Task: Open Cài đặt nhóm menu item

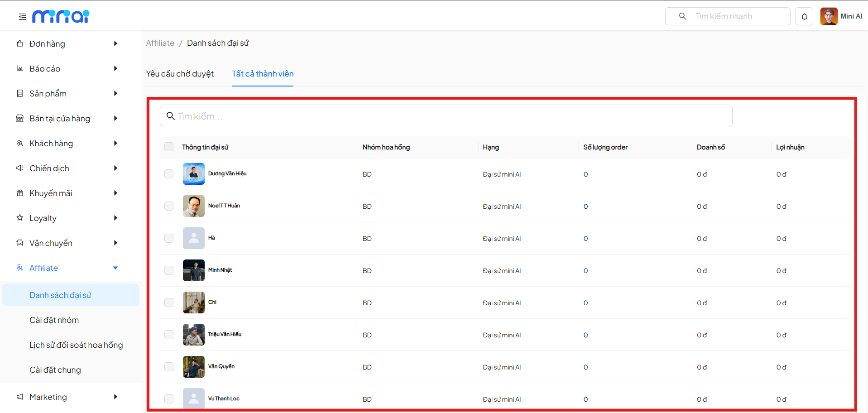Action: 54,320
